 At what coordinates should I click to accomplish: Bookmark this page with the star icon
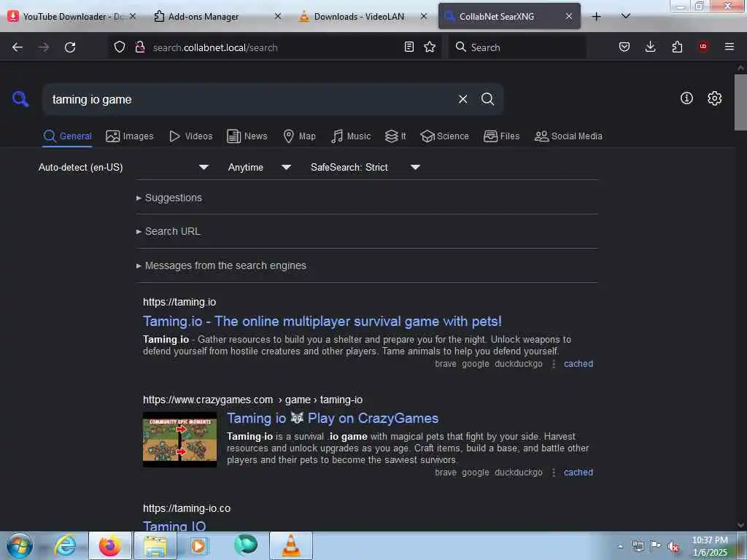coord(430,47)
